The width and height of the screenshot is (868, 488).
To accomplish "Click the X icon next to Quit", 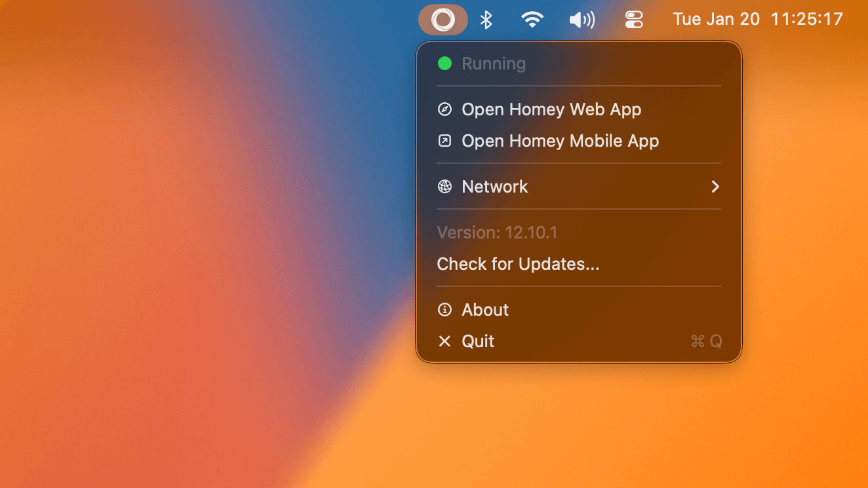I will pos(445,341).
